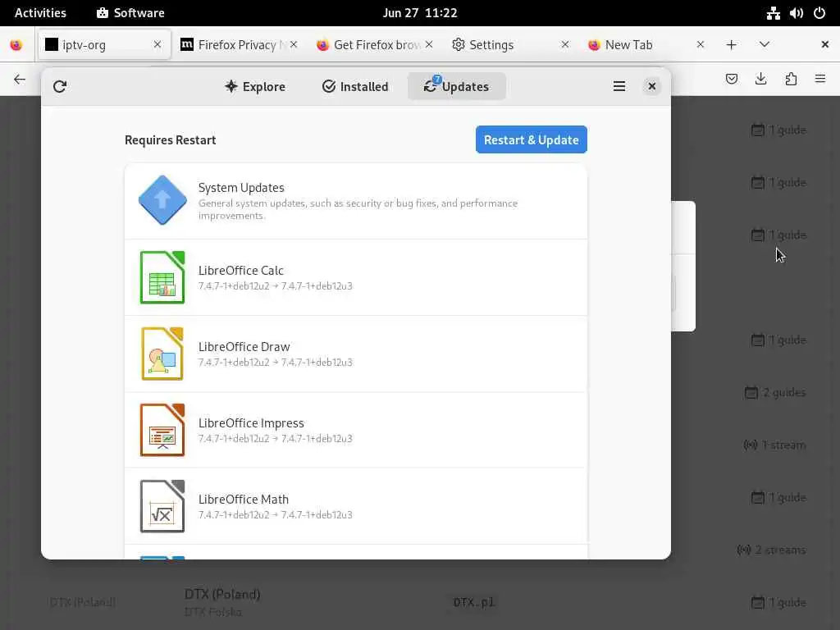Click the Firefox Pocket save icon
840x630 pixels.
coord(731,80)
